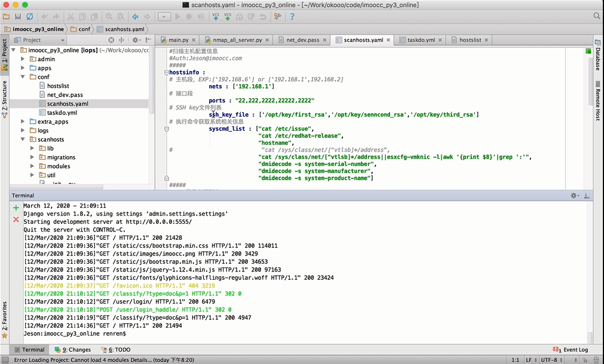604x364 pixels.
Task: Click the VCS Update Project icon
Action: (216, 17)
